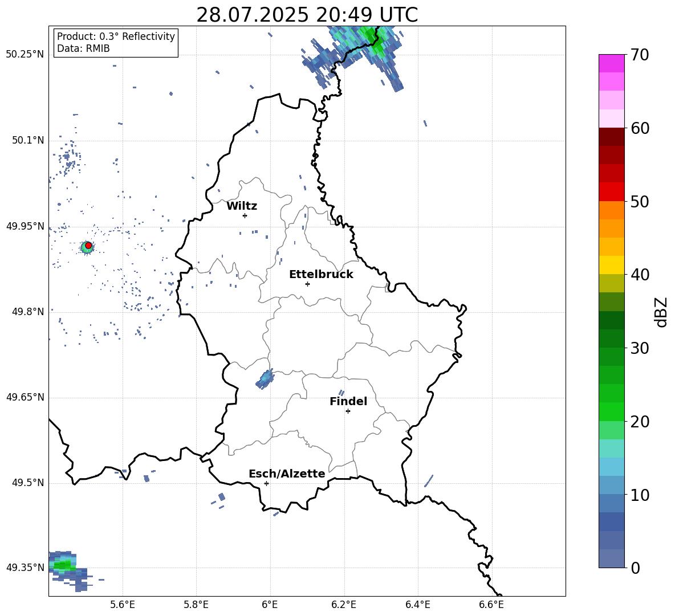Click the cross marker below Esch/Alzette
The width and height of the screenshot is (675, 616).
pos(266,483)
